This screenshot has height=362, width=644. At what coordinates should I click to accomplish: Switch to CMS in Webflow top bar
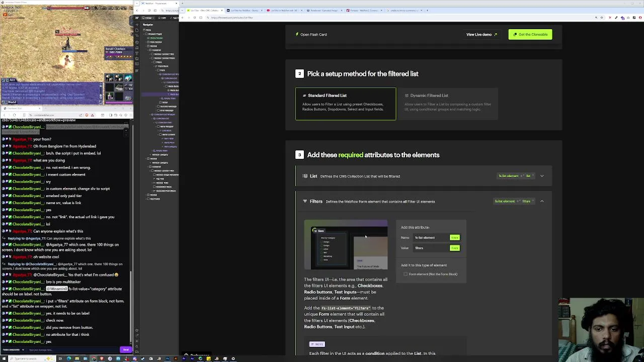pyautogui.click(x=162, y=18)
